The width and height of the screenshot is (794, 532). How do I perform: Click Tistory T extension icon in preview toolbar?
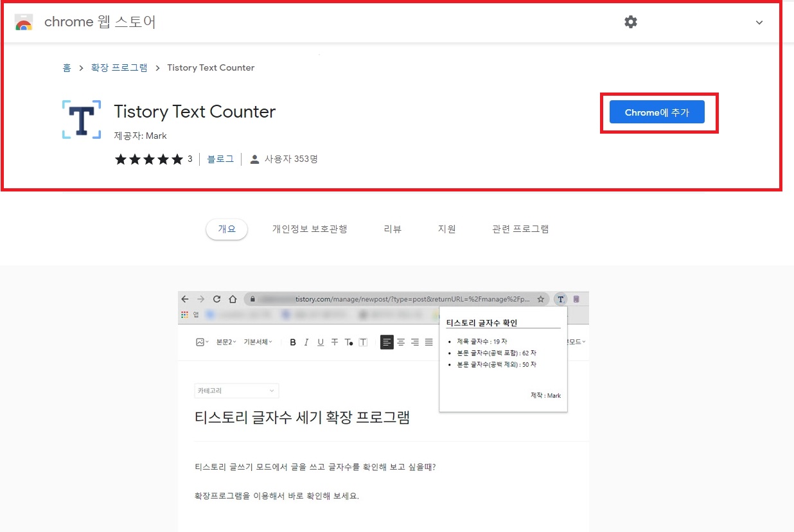[x=561, y=299]
